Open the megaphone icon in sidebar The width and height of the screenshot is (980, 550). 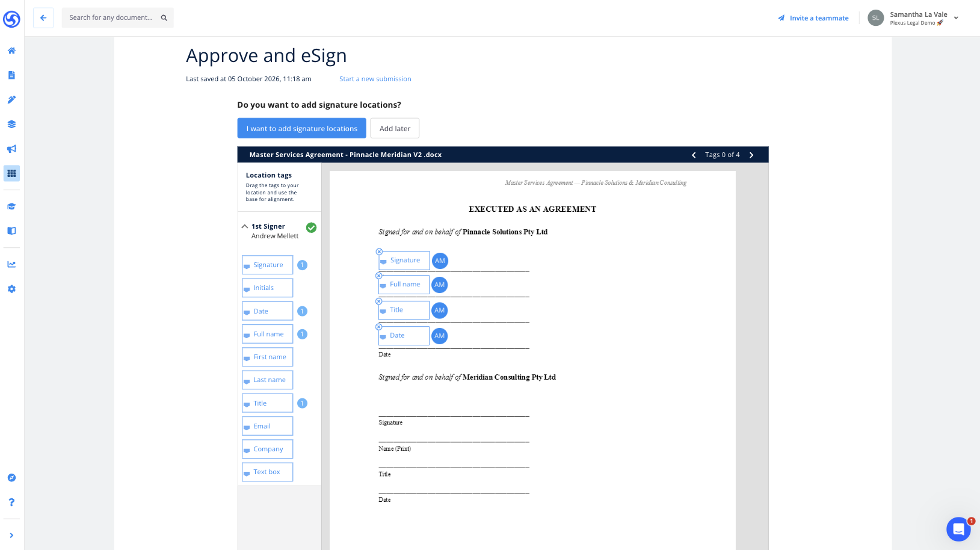tap(11, 149)
